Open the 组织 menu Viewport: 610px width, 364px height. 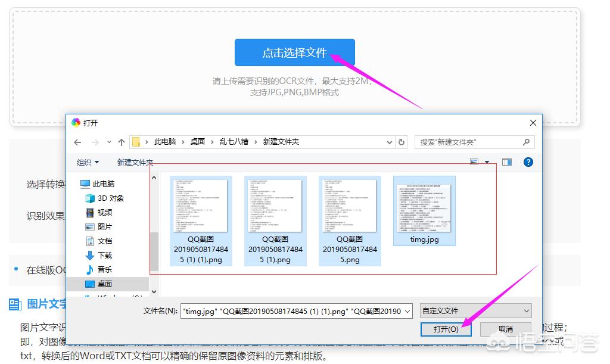88,162
